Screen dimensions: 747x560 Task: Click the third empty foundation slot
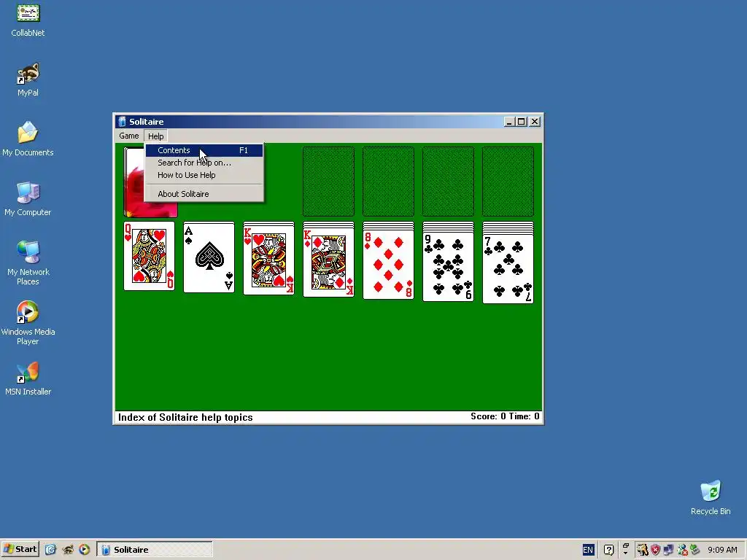[x=449, y=182]
